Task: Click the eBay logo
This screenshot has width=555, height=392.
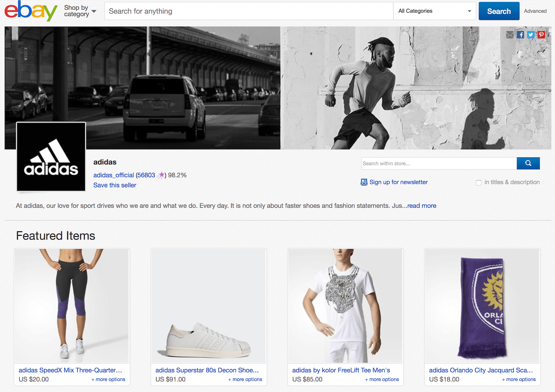Action: point(31,11)
